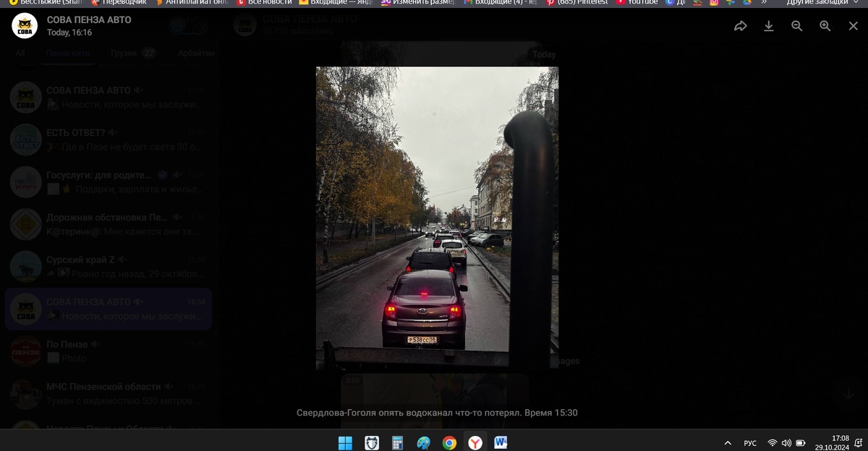The height and width of the screenshot is (451, 868).
Task: Open Paint from the taskbar
Action: (x=423, y=442)
